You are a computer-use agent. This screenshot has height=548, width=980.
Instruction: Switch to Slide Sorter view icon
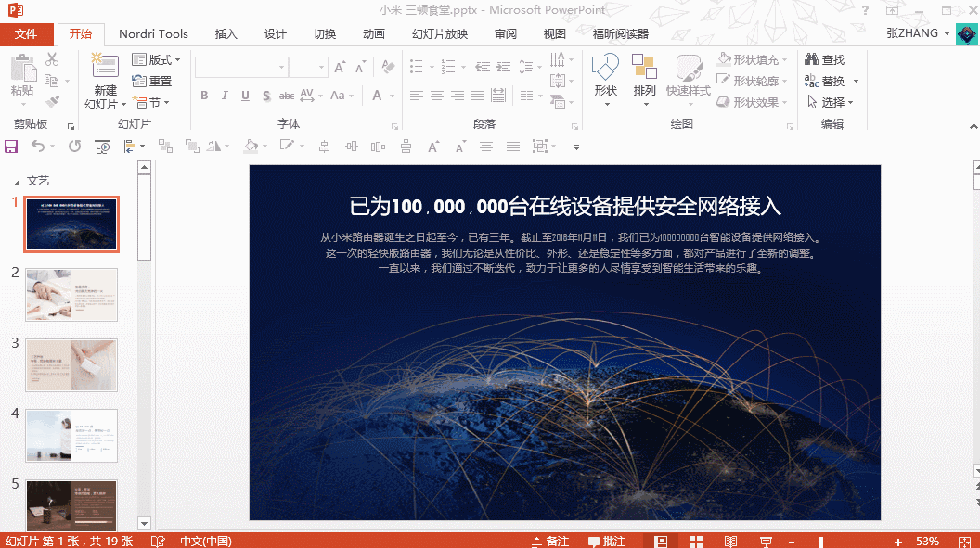(x=696, y=541)
